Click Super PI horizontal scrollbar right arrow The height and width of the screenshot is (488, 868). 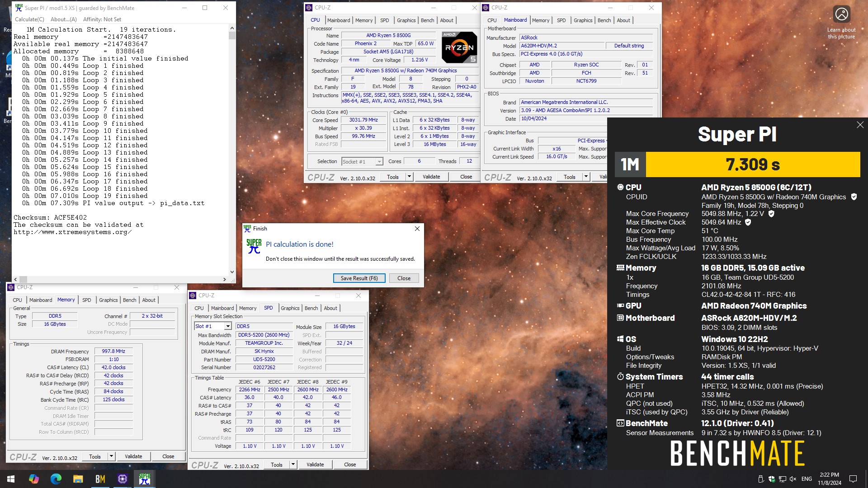[225, 279]
